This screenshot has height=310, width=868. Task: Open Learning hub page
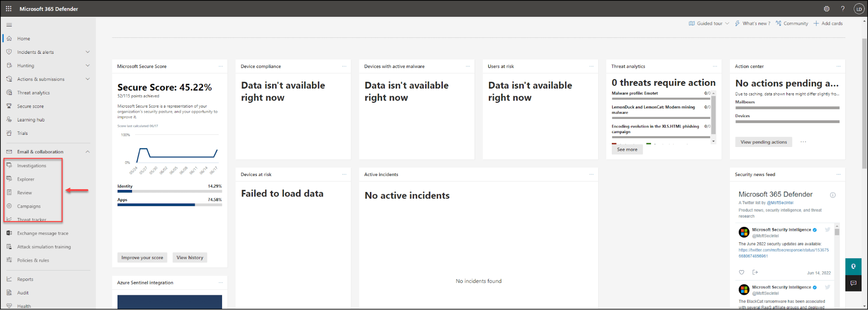pyautogui.click(x=31, y=120)
